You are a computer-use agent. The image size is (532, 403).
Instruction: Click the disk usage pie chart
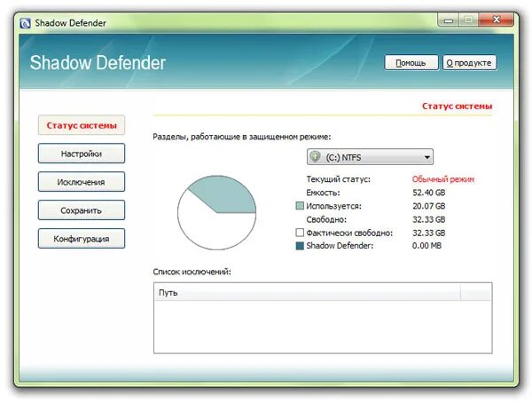click(217, 213)
